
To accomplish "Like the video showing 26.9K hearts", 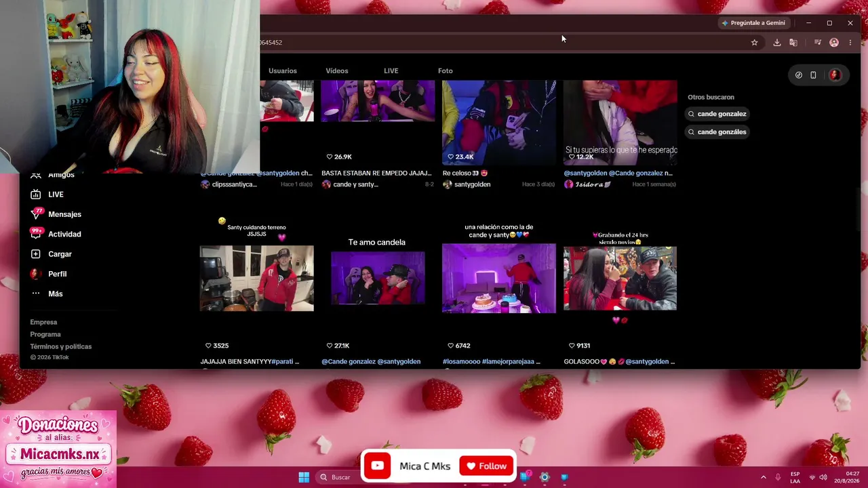I will pyautogui.click(x=330, y=157).
